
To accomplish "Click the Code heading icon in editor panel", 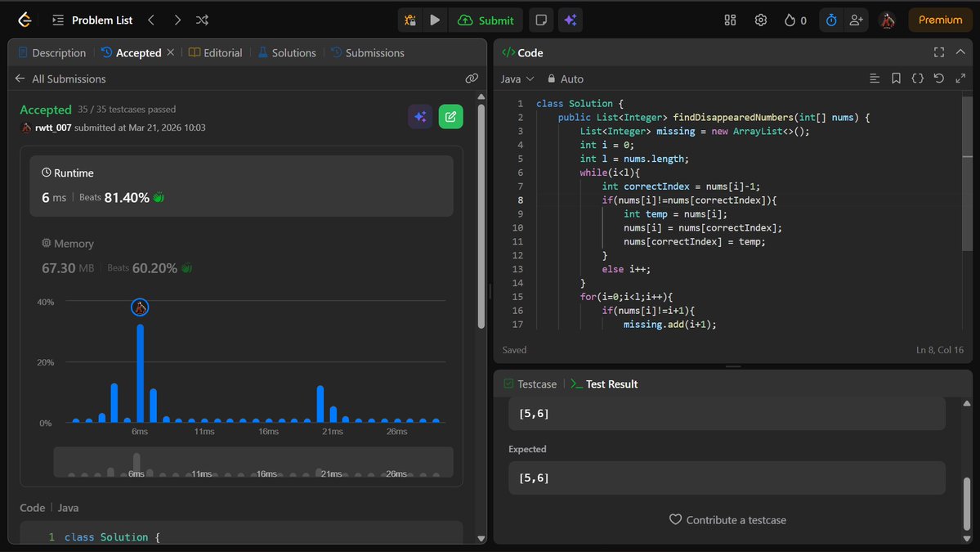I will click(508, 52).
